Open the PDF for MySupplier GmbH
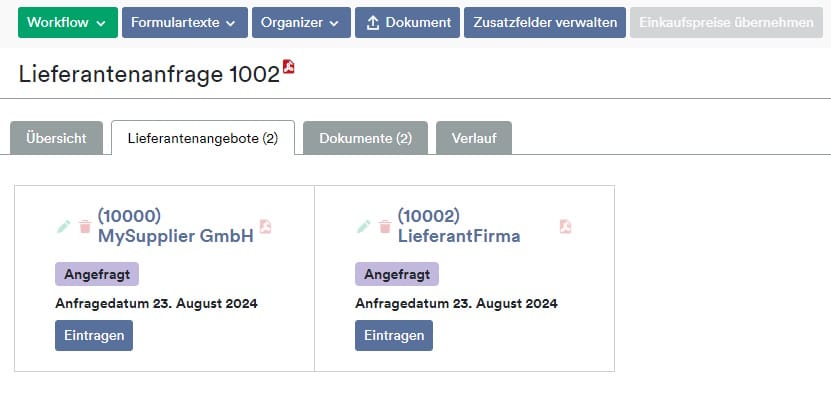 click(265, 226)
